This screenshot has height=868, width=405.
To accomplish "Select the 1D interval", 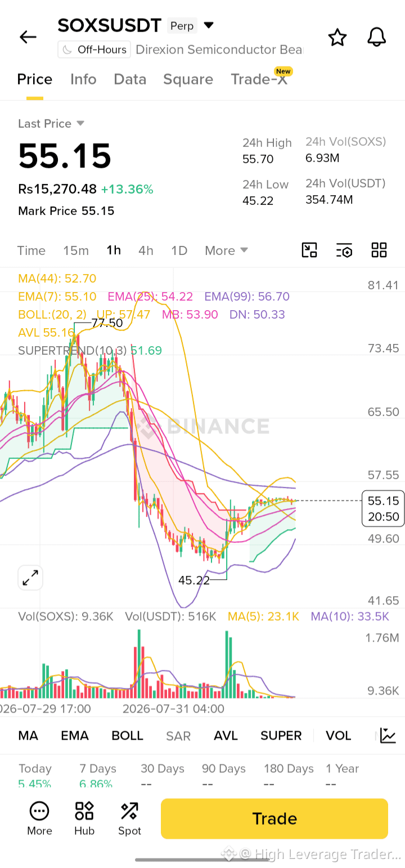I will [179, 250].
